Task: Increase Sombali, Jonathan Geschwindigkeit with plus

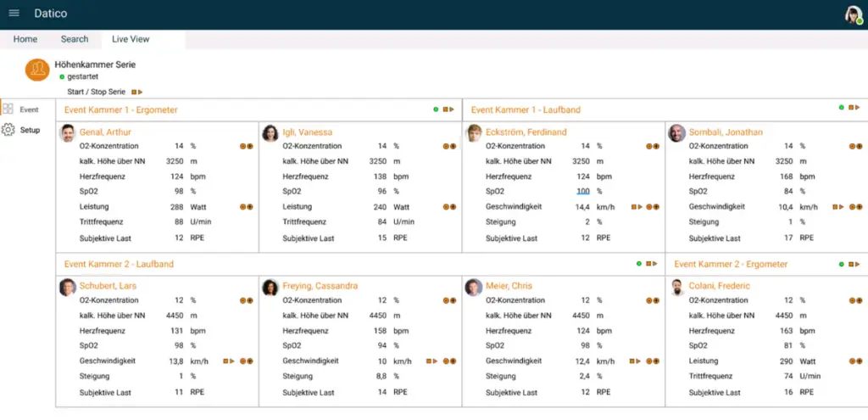Action: 860,207
